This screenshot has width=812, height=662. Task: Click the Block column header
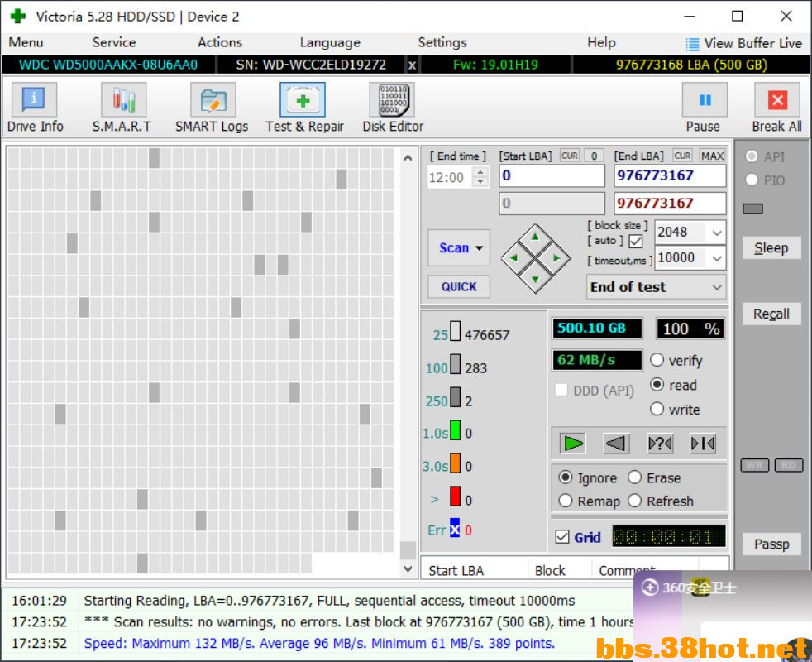click(559, 570)
